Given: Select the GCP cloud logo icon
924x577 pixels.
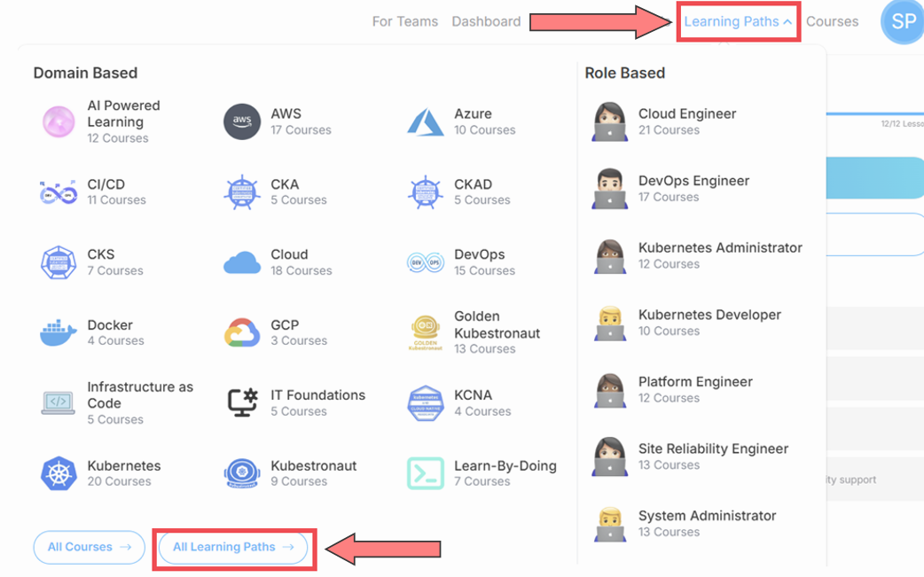Looking at the screenshot, I should [x=241, y=332].
